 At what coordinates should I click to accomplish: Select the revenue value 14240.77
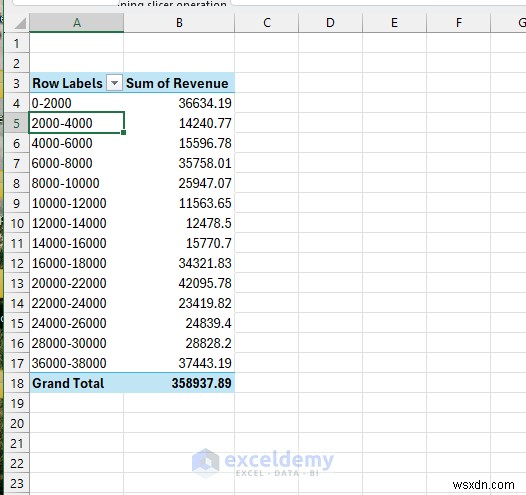179,123
